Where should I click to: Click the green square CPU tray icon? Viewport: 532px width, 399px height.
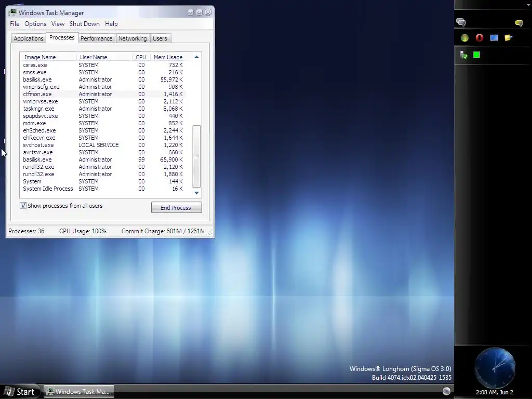[476, 55]
